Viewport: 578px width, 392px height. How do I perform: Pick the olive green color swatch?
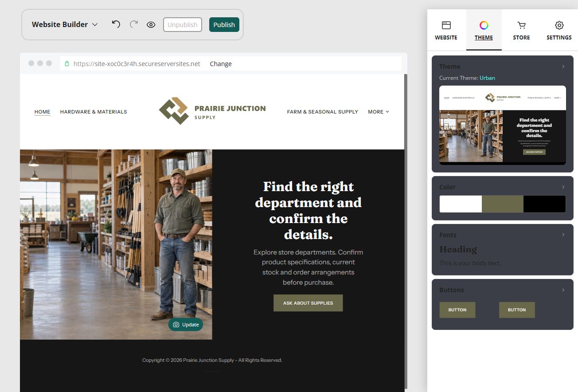503,204
